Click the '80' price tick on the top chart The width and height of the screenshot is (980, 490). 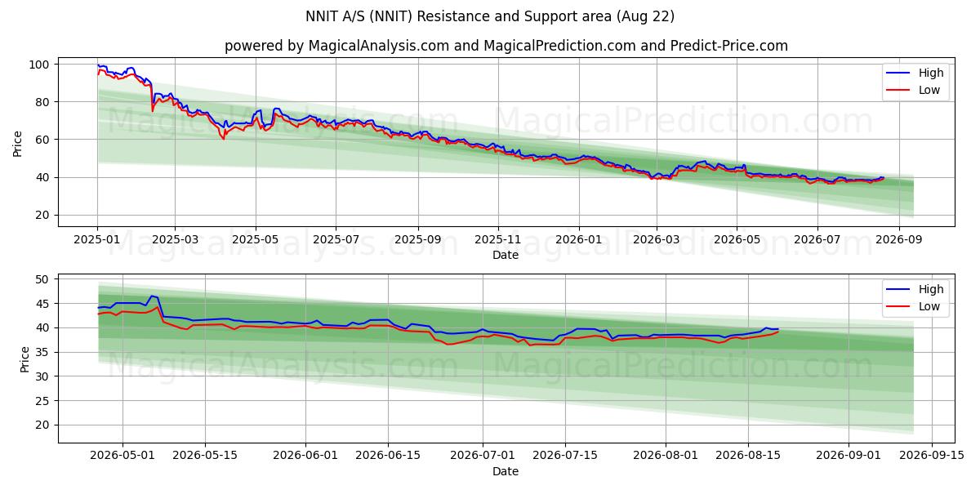(x=44, y=101)
